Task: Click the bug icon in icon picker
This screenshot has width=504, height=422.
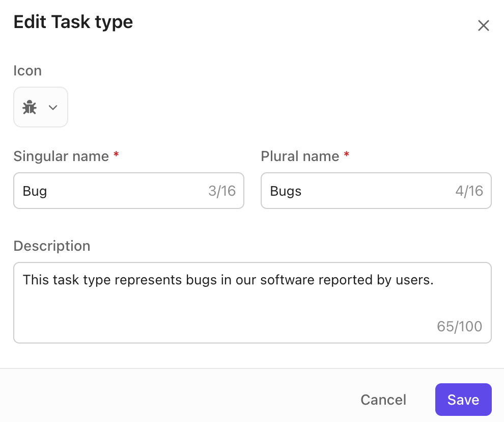Action: [30, 108]
